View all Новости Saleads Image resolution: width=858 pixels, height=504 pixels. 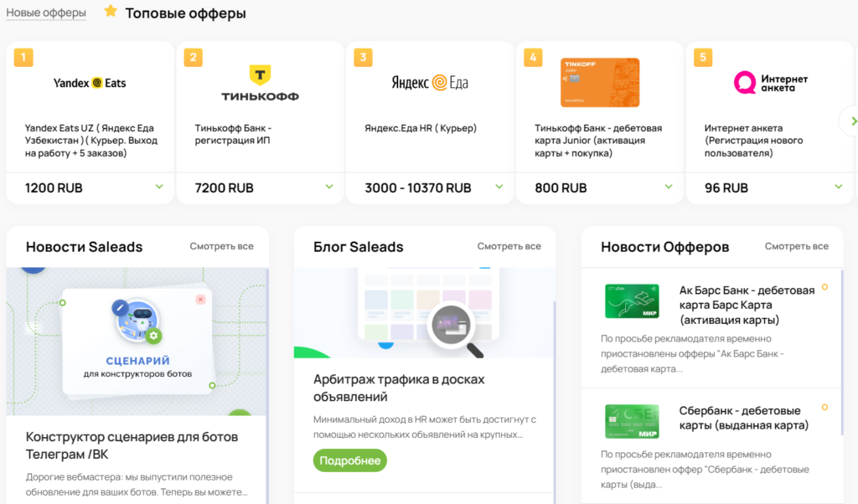click(x=221, y=246)
